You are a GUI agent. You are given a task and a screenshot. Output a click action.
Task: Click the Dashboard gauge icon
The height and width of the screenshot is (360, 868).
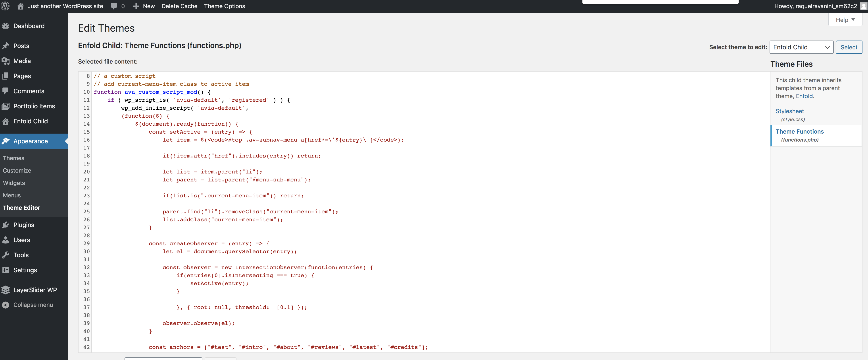[x=6, y=26]
